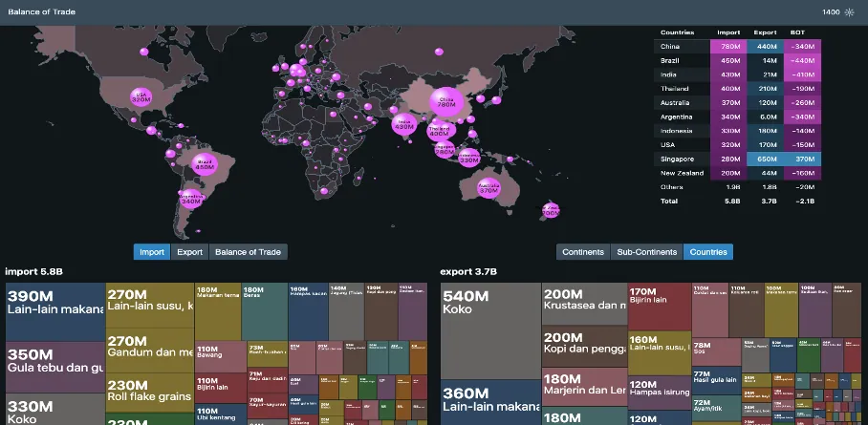Click Argentina row label in table
The image size is (868, 425).
(677, 117)
